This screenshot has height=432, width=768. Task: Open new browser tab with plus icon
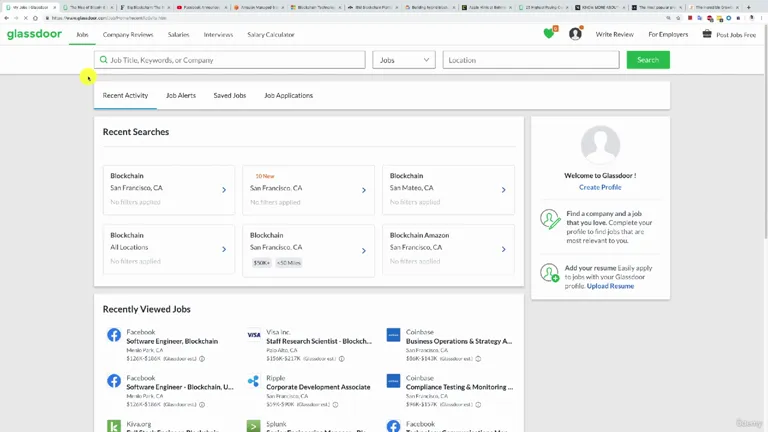click(x=748, y=7)
